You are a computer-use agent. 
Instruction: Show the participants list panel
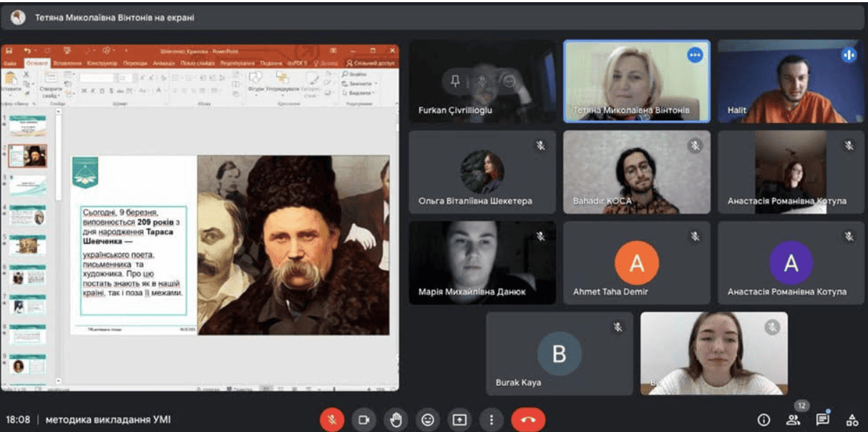793,420
